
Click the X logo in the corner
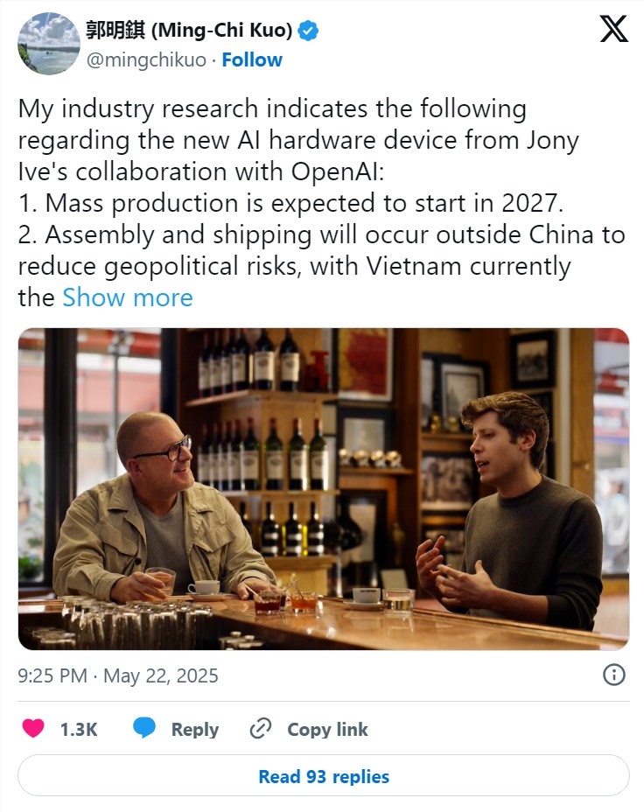(613, 30)
